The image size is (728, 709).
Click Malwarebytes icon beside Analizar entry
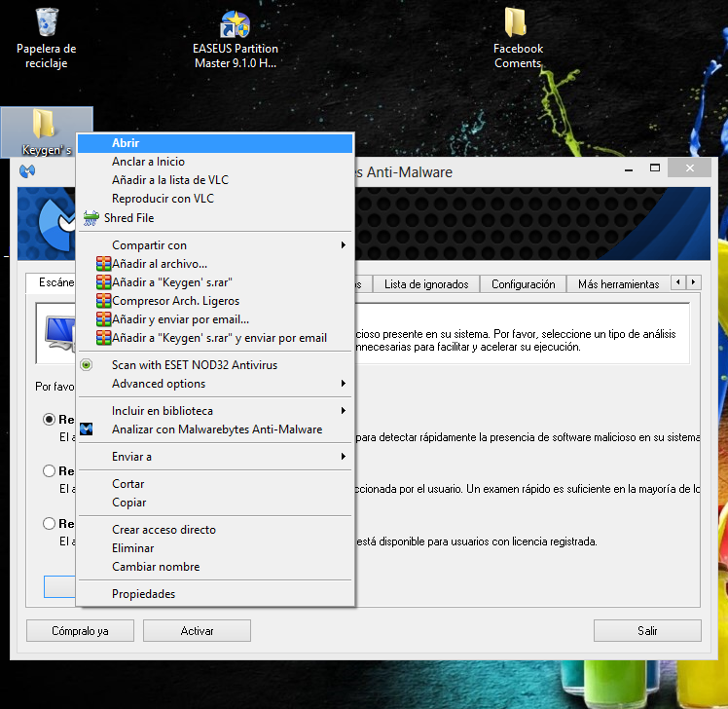(x=87, y=429)
